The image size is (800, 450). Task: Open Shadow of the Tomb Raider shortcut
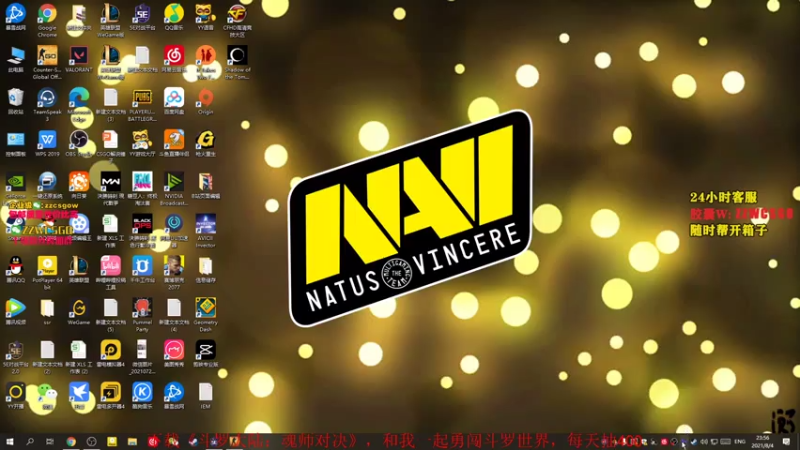pos(237,62)
